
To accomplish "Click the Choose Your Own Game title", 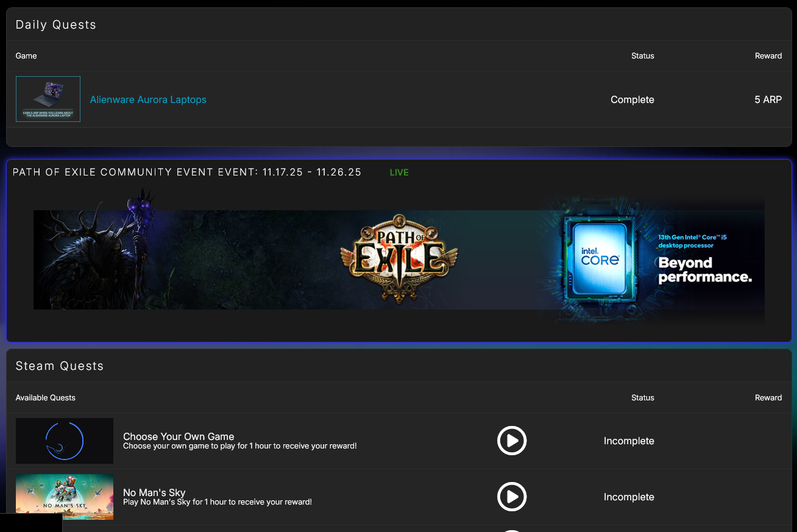I will click(x=179, y=436).
